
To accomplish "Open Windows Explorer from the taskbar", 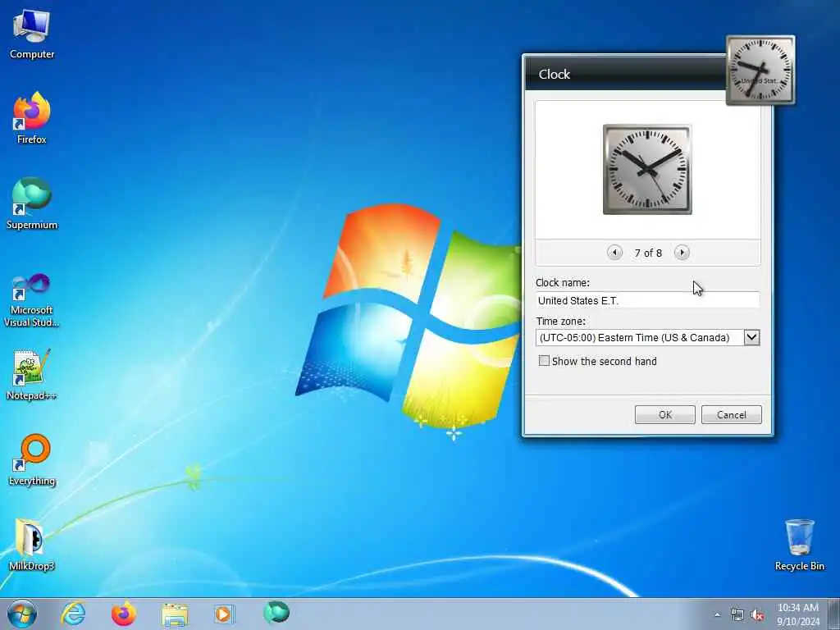I will click(x=175, y=614).
